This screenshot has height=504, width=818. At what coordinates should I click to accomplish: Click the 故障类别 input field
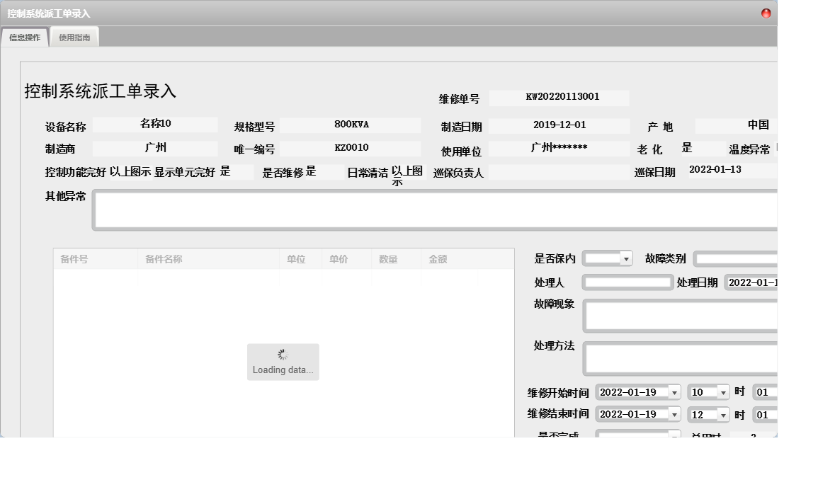(x=737, y=259)
